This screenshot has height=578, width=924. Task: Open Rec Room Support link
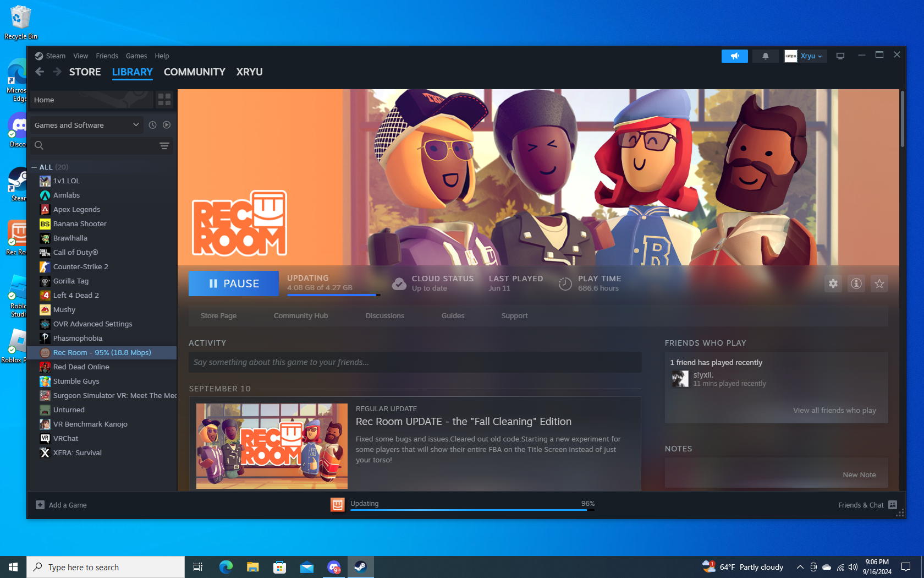[x=514, y=316]
